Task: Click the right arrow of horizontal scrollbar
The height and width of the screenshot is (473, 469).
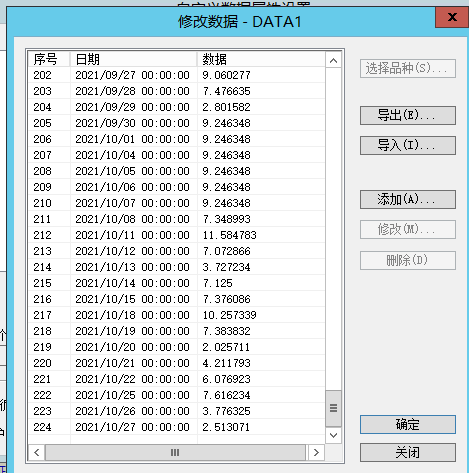Action: pos(316,452)
